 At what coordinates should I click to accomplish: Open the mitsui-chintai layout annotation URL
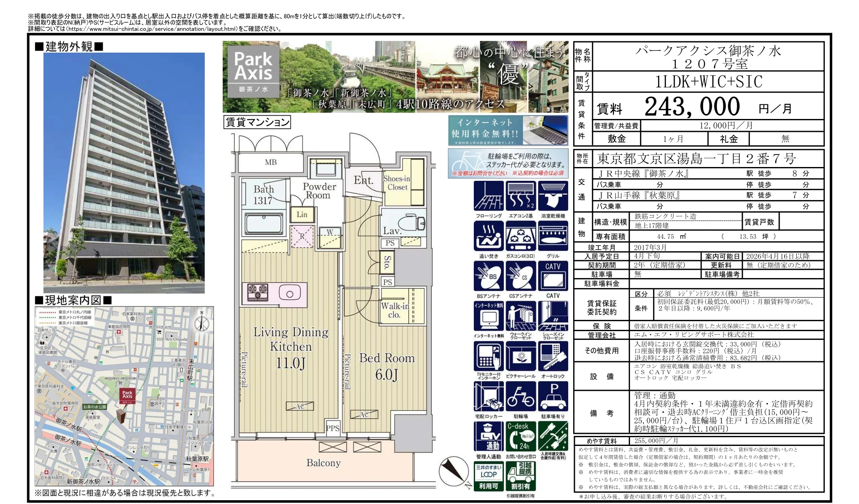point(152,29)
